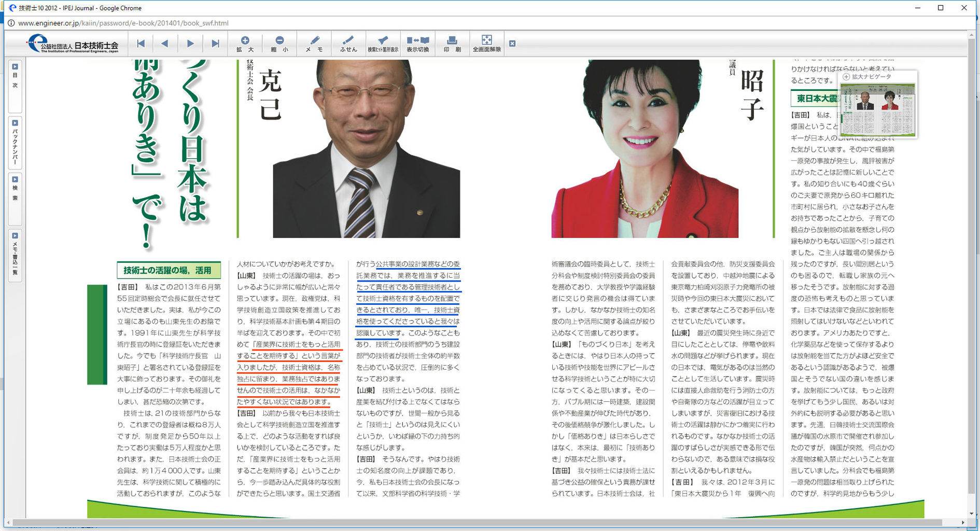The width and height of the screenshot is (980, 531).
Task: Click the 拡大ナビゲータ plus icon
Action: point(846,77)
